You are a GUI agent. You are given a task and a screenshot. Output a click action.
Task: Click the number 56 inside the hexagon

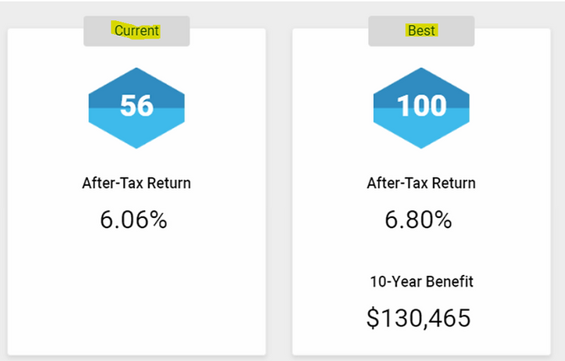pyautogui.click(x=137, y=106)
